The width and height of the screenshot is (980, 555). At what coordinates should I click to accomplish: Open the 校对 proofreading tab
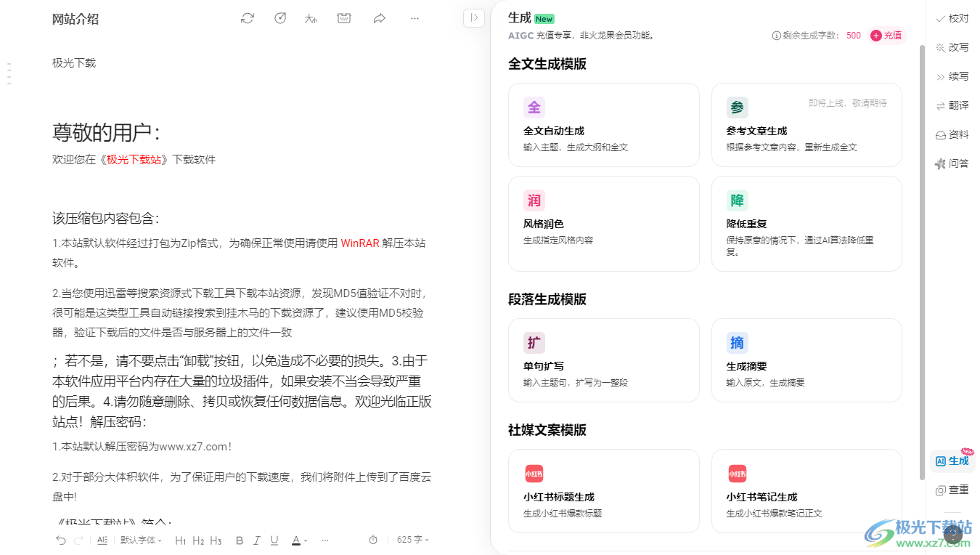[x=952, y=18]
